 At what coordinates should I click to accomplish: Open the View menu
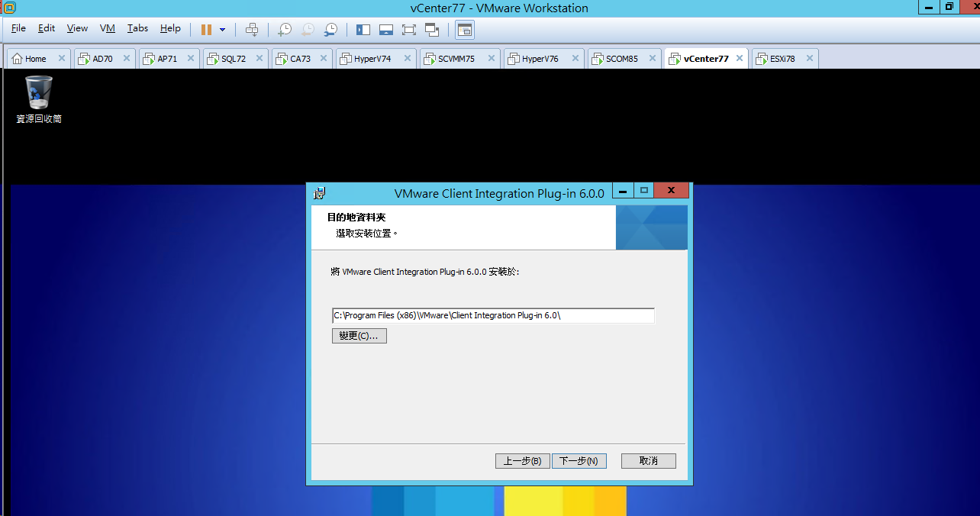tap(77, 28)
